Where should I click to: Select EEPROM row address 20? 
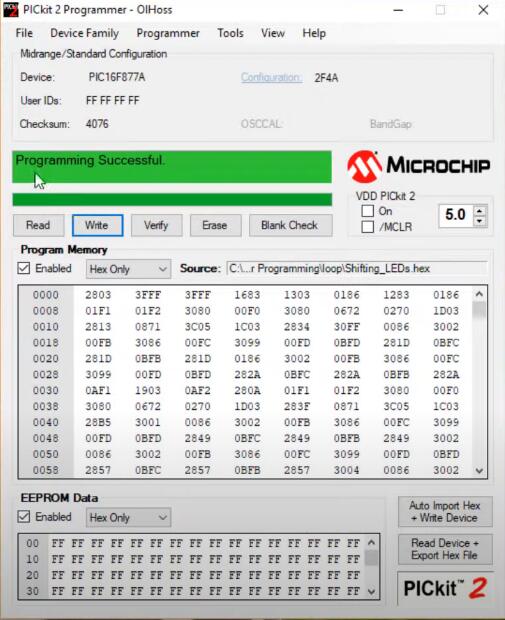pos(32,575)
